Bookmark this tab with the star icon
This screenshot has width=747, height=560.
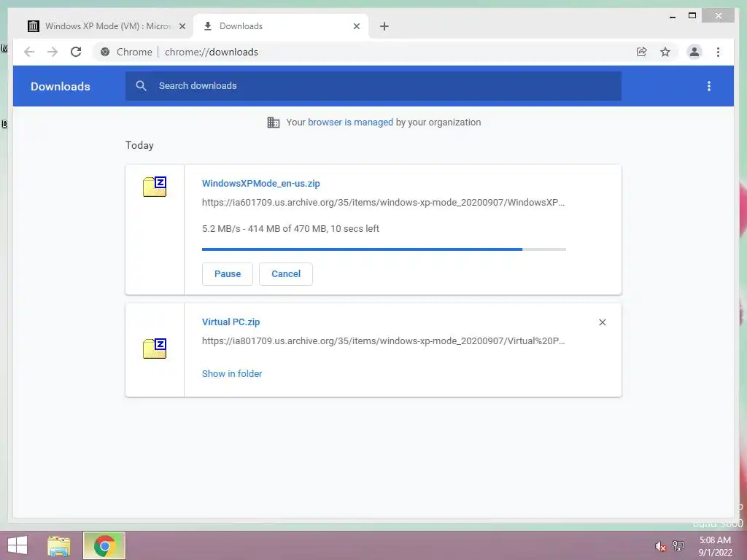665,52
